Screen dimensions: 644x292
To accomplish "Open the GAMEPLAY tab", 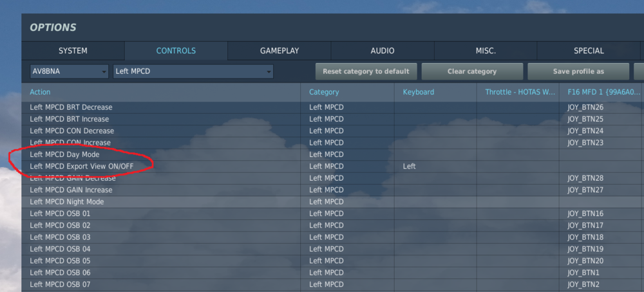I will pyautogui.click(x=279, y=51).
